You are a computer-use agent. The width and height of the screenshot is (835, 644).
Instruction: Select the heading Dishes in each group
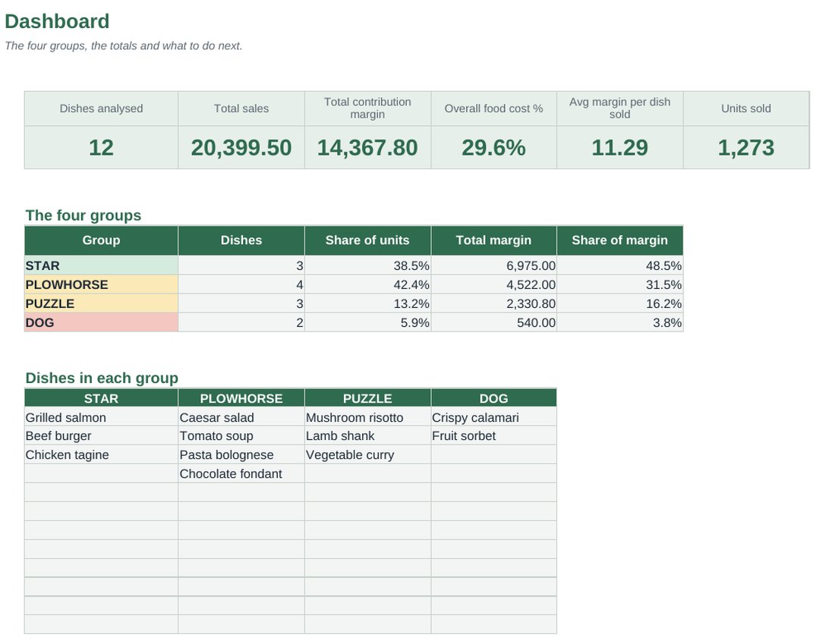102,378
